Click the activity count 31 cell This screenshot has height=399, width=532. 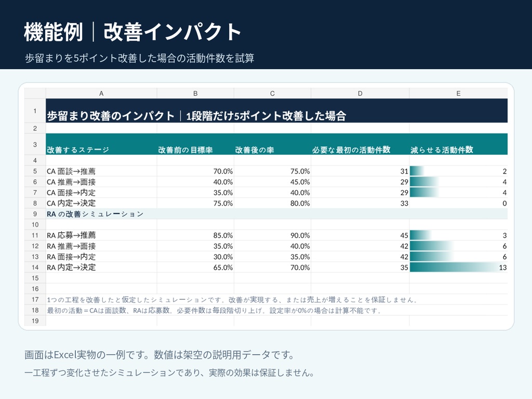click(360, 171)
